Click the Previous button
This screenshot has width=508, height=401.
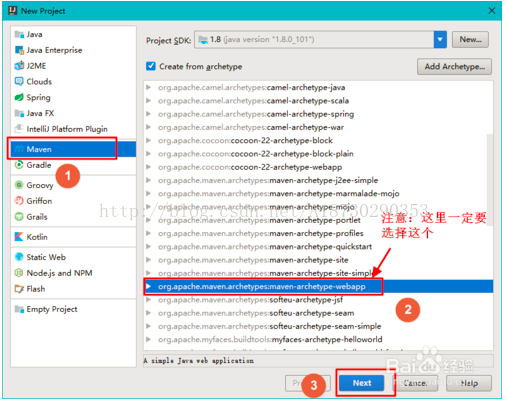tap(307, 383)
